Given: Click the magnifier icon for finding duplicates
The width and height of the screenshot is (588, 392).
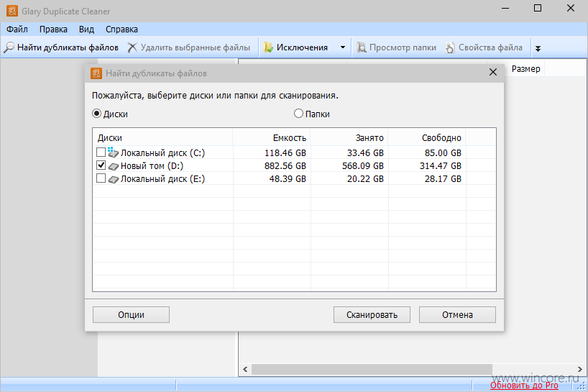Looking at the screenshot, I should click(x=9, y=47).
